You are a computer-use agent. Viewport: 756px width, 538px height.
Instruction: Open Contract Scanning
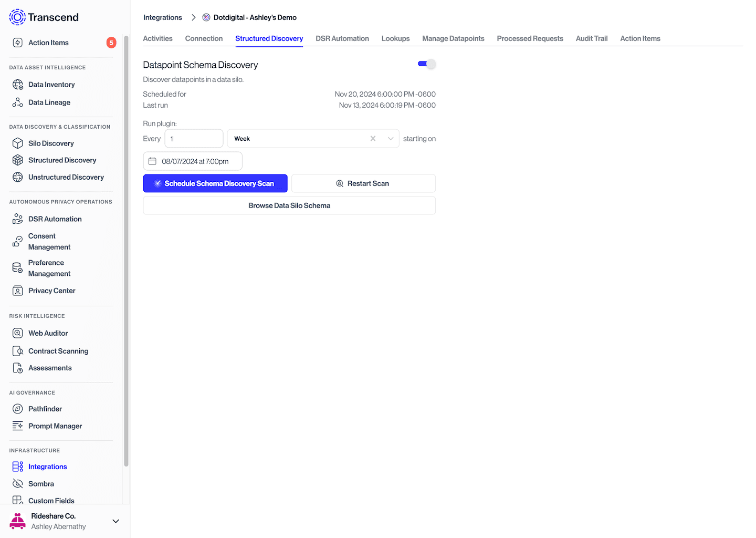[58, 350]
